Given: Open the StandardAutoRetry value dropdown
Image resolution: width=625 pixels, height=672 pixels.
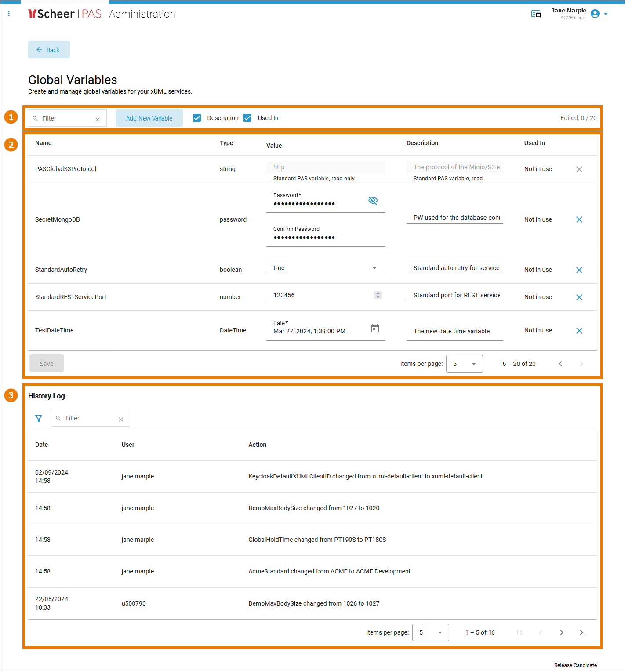Looking at the screenshot, I should point(374,267).
